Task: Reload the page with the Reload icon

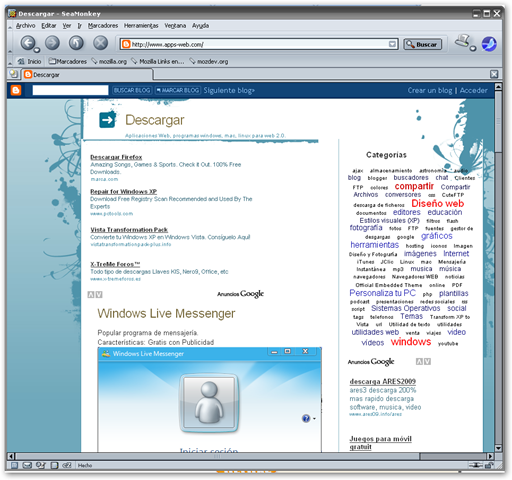Action: coord(76,43)
